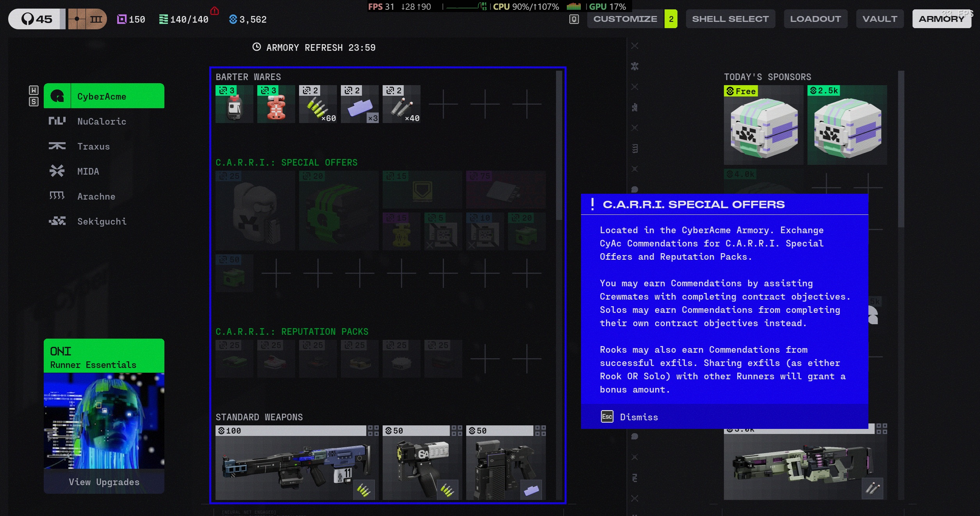Click the player level 45 badge
980x516 pixels.
[x=37, y=19]
